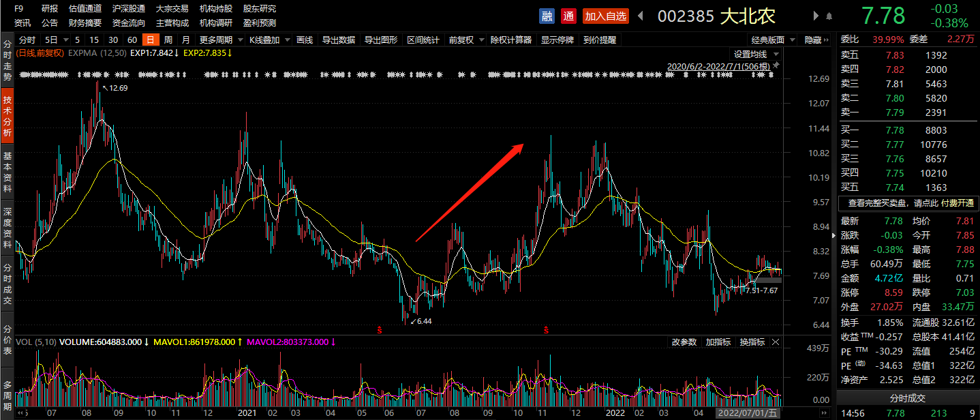Click the pin icon beside date range
This screenshot has width=980, height=420.
[x=776, y=66]
